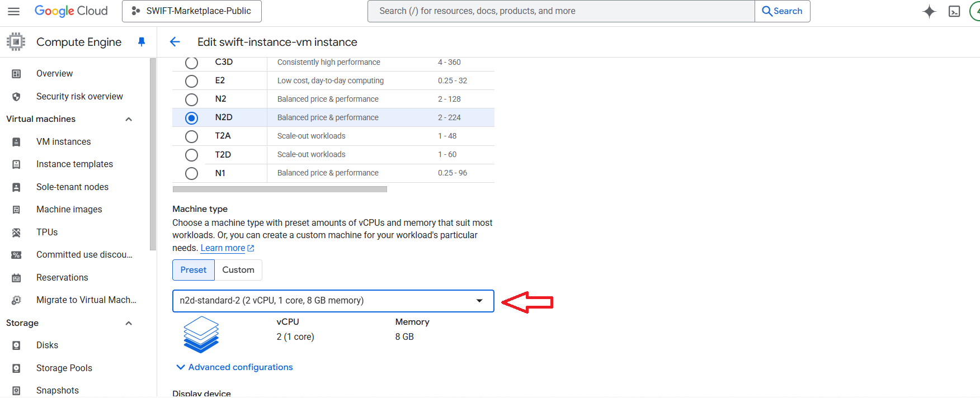Click 'Consistently high performance' cell
Screen dimensions: 980x398
329,62
